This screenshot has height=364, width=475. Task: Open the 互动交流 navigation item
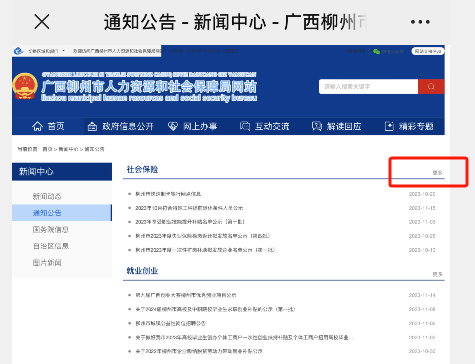pyautogui.click(x=264, y=126)
